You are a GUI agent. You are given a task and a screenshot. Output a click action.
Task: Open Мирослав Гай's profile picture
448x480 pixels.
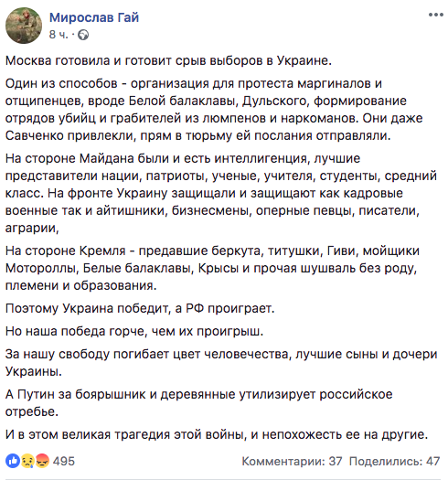(24, 26)
